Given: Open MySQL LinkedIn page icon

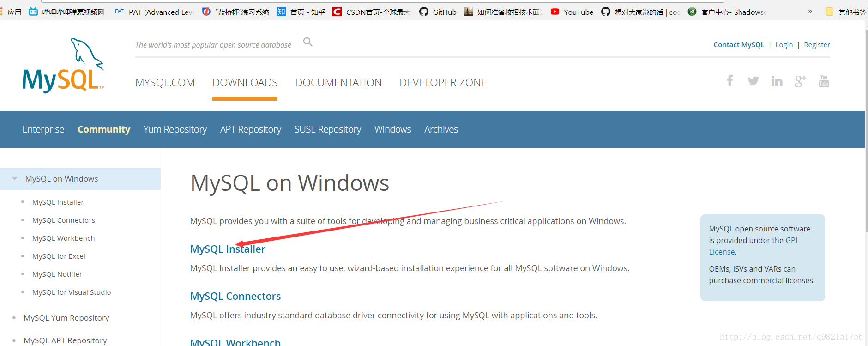Looking at the screenshot, I should point(777,81).
